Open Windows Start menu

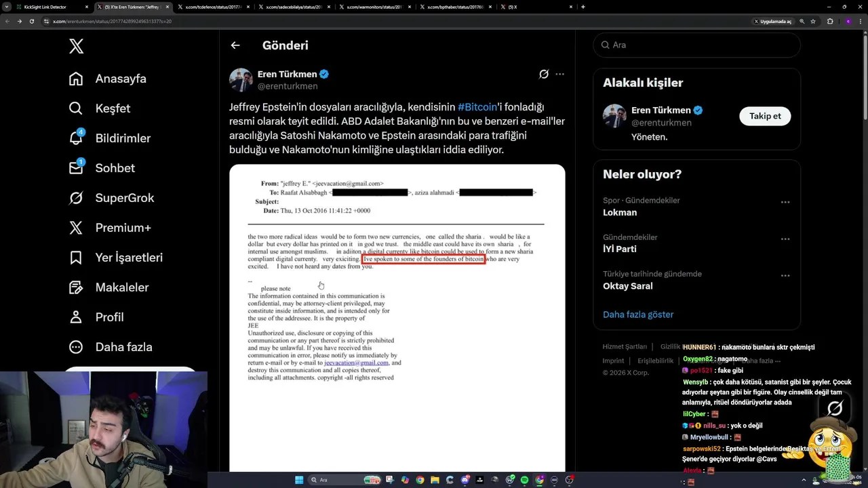pos(299,480)
